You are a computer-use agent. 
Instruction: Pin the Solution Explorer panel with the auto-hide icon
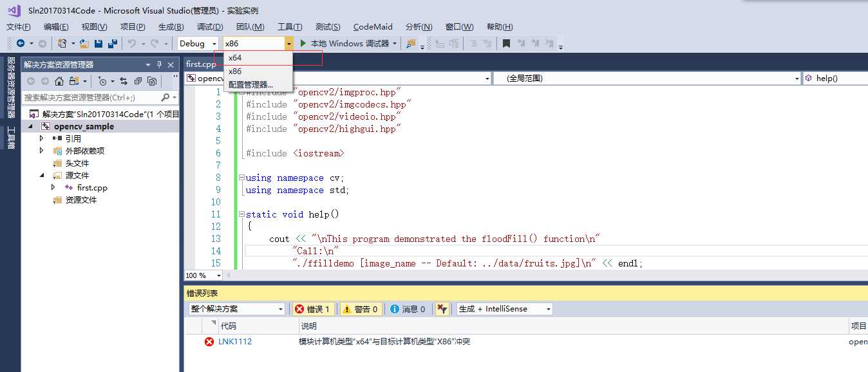coord(160,64)
